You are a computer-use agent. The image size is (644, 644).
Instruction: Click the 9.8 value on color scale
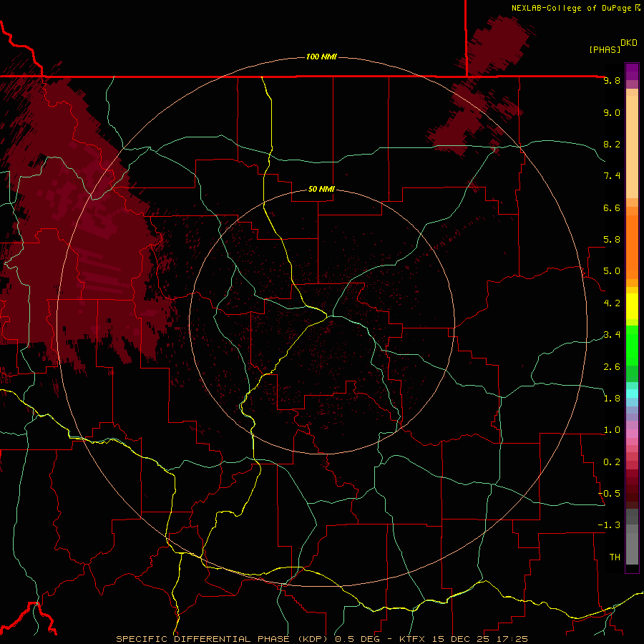pos(612,80)
